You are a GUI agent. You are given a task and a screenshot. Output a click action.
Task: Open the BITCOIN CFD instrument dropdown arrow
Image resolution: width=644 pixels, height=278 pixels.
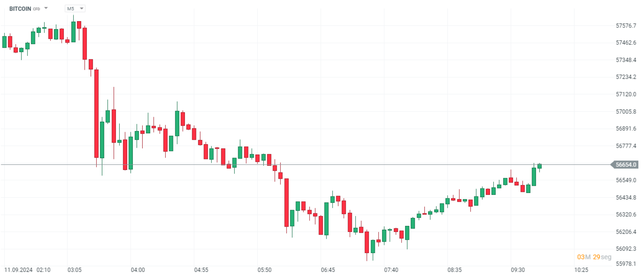[46, 8]
